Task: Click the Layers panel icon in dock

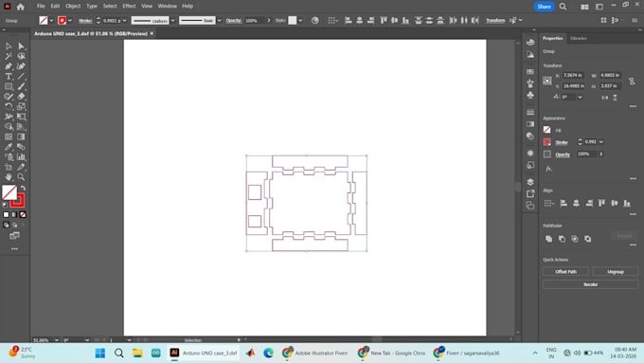Action: [x=530, y=182]
